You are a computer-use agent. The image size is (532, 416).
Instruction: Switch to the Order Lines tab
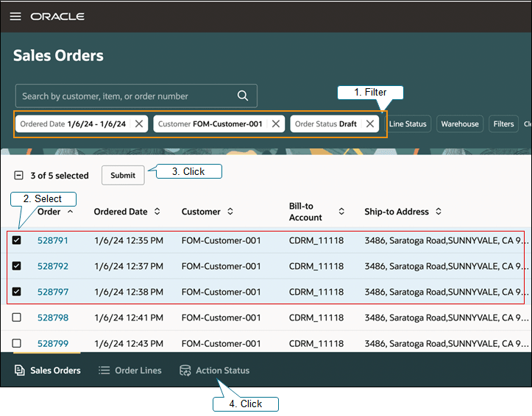[130, 370]
